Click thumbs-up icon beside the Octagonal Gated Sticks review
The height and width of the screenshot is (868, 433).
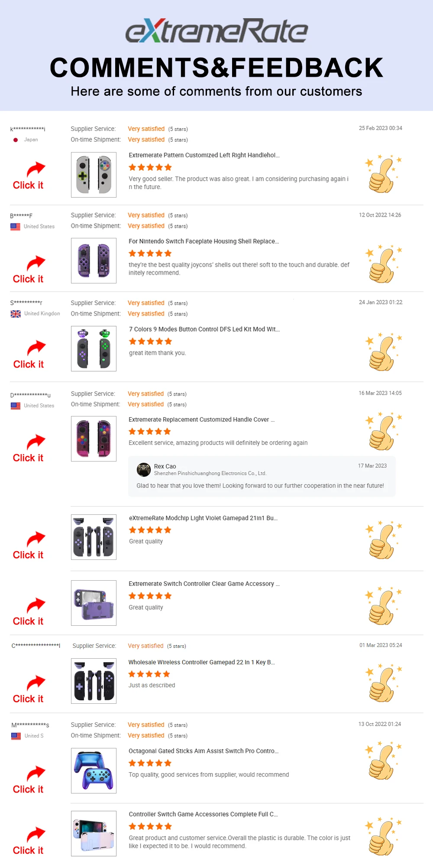click(x=383, y=761)
